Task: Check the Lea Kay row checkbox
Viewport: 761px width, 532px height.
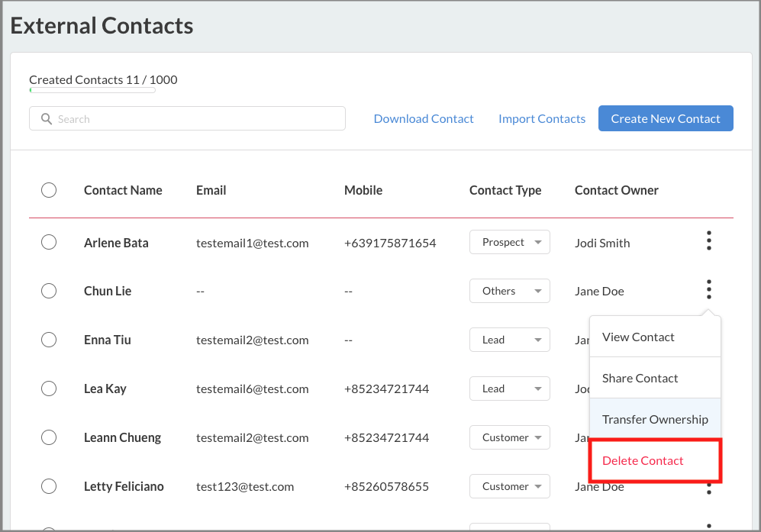Action: pos(49,389)
